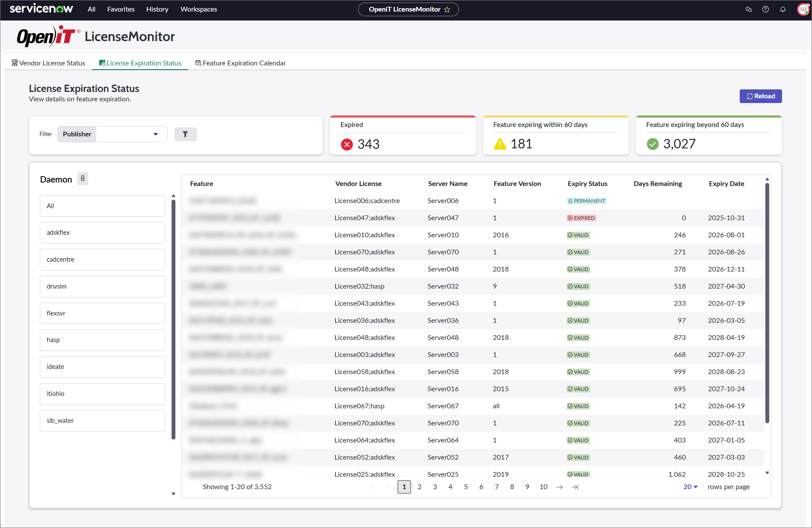Sort by Feature column header
The height and width of the screenshot is (528, 812).
coord(202,184)
